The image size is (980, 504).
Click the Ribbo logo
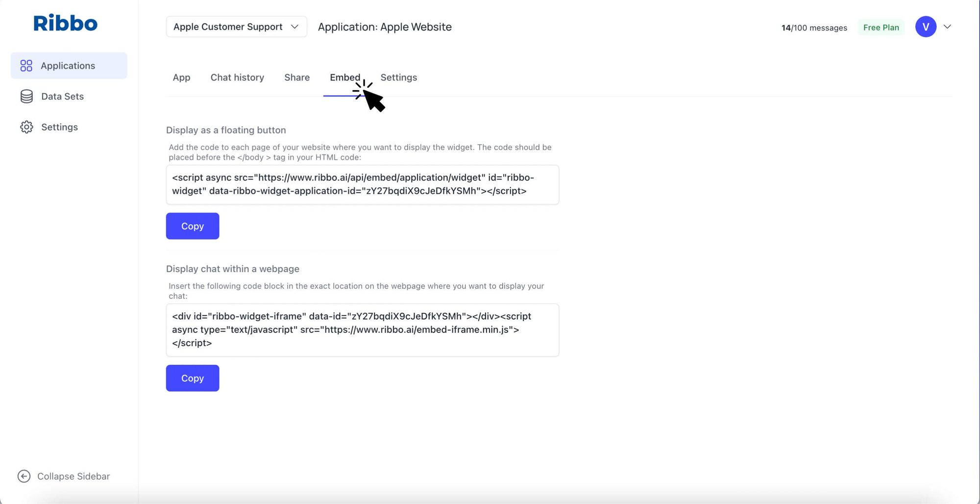click(x=65, y=23)
